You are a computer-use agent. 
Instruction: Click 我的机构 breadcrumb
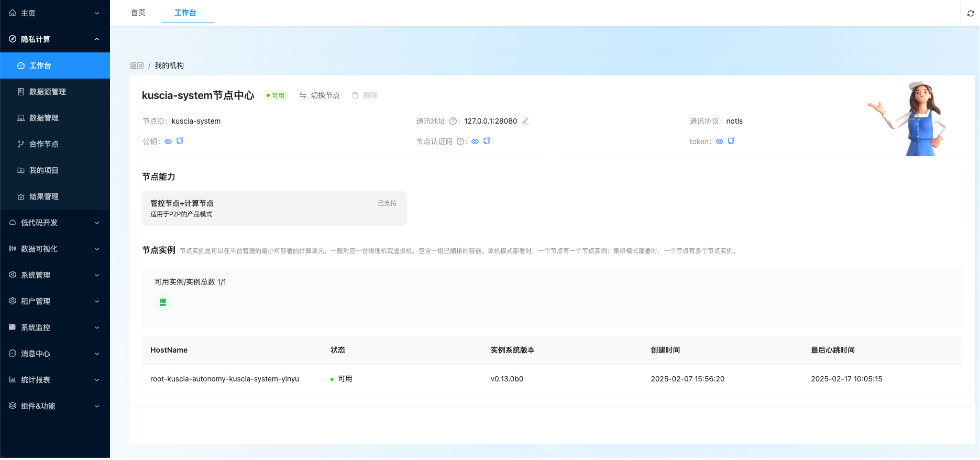click(x=169, y=65)
